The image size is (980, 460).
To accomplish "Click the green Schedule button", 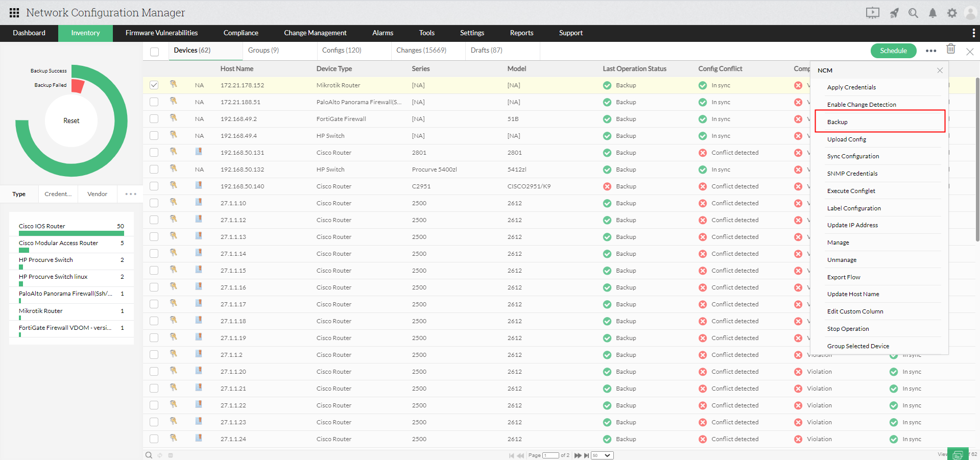I will pyautogui.click(x=893, y=51).
